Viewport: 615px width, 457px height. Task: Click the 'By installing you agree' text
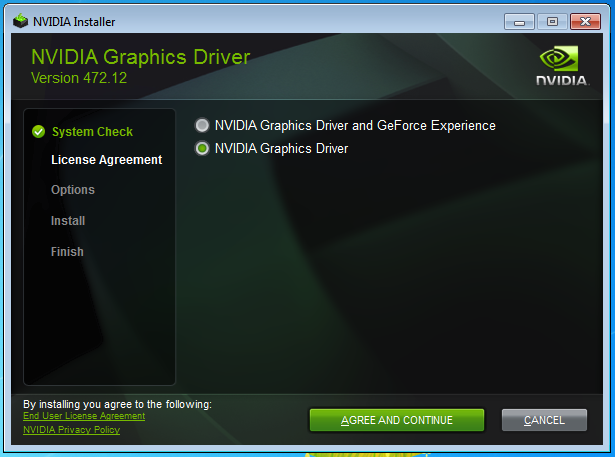click(x=117, y=404)
